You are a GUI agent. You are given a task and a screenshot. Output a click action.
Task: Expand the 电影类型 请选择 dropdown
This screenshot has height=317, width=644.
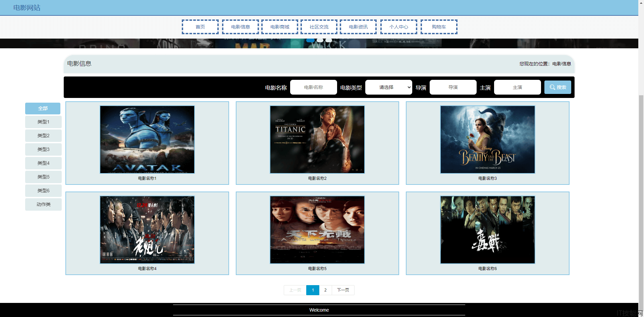coord(389,87)
